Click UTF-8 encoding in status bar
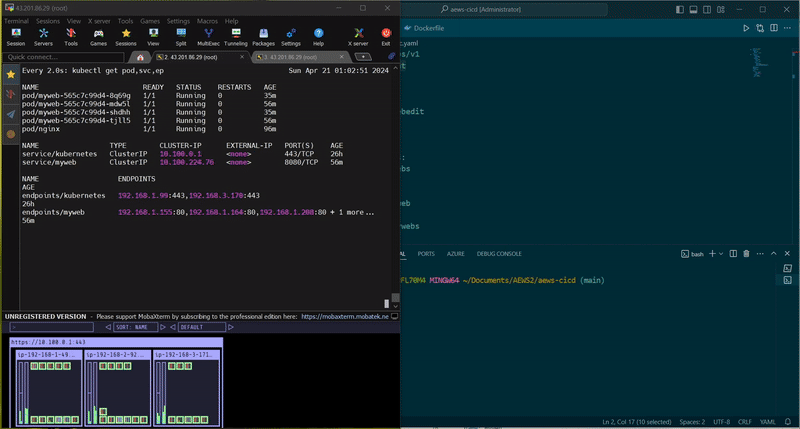 pyautogui.click(x=721, y=422)
